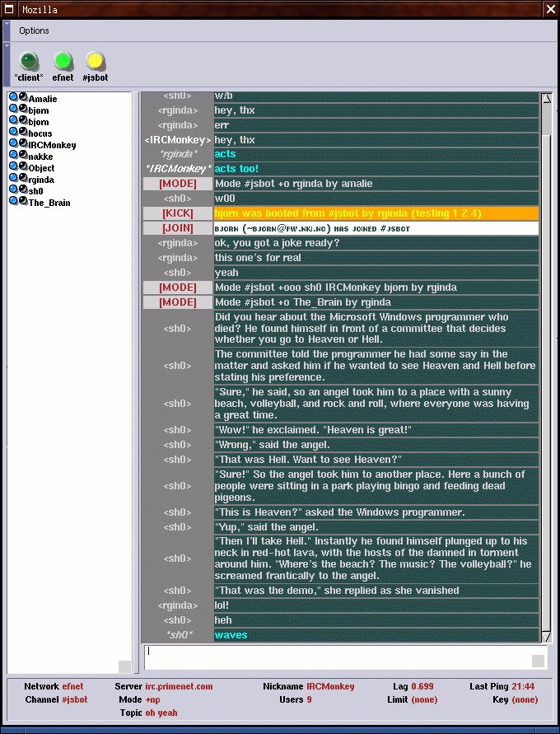This screenshot has width=560, height=734.
Task: Click Key value (none)
Action: click(525, 700)
